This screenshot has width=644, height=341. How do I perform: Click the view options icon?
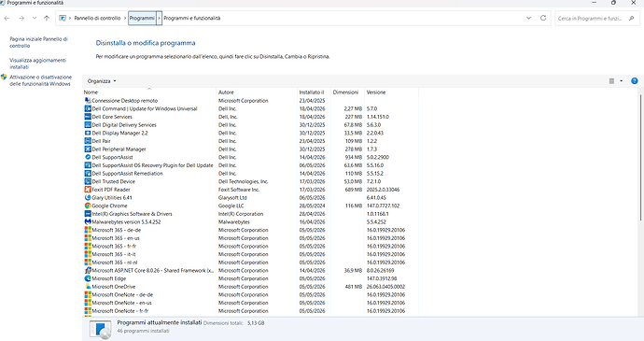(611, 81)
